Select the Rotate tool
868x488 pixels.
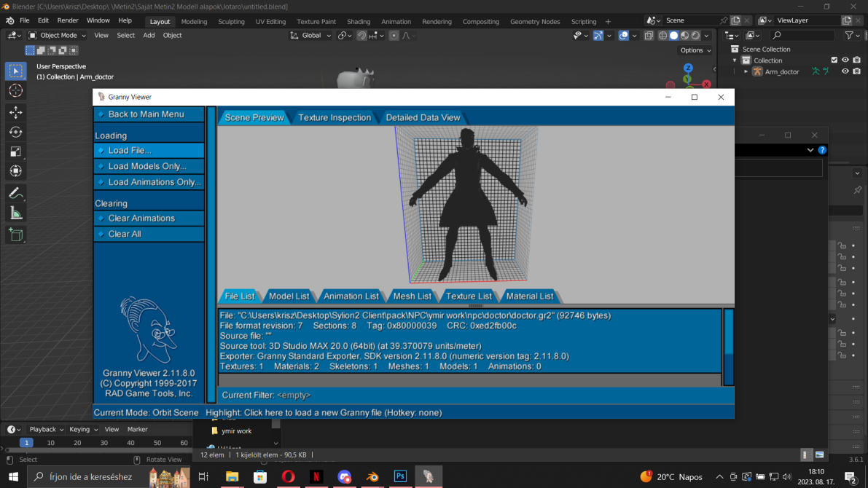(x=15, y=132)
